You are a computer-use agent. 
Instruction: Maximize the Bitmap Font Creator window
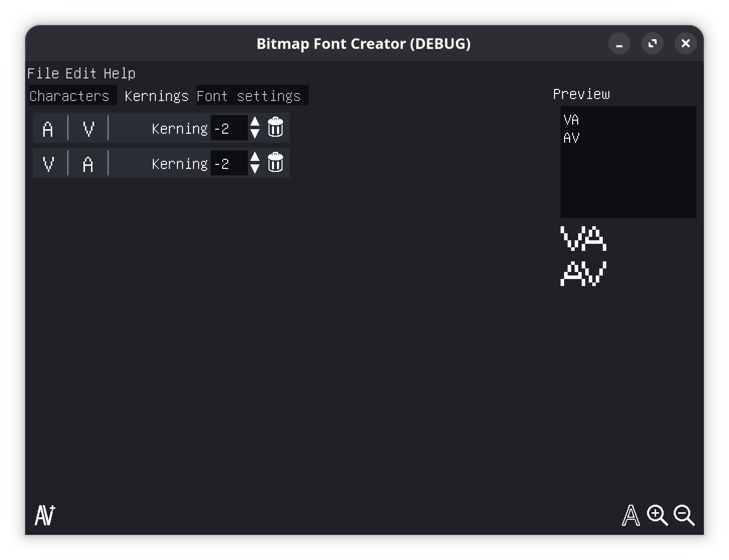tap(653, 43)
